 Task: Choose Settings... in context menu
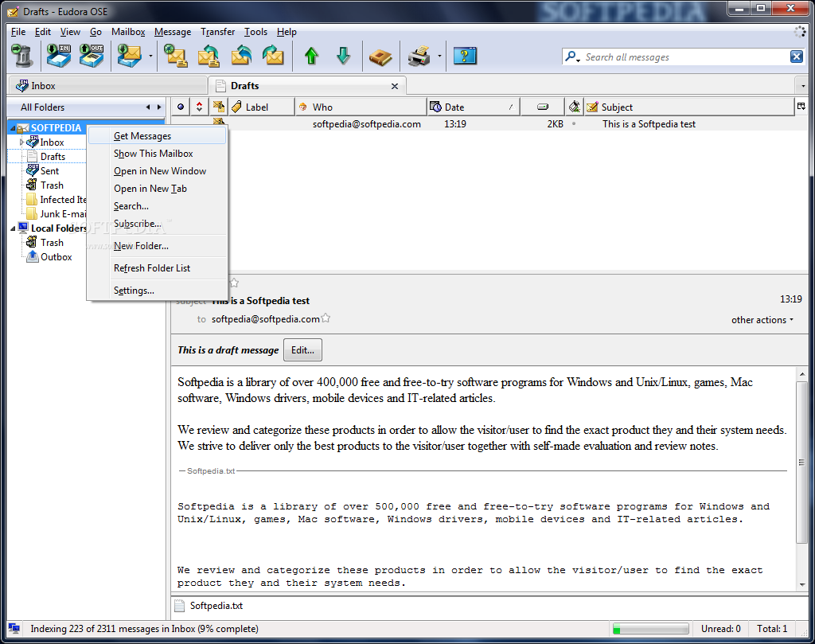click(x=157, y=291)
